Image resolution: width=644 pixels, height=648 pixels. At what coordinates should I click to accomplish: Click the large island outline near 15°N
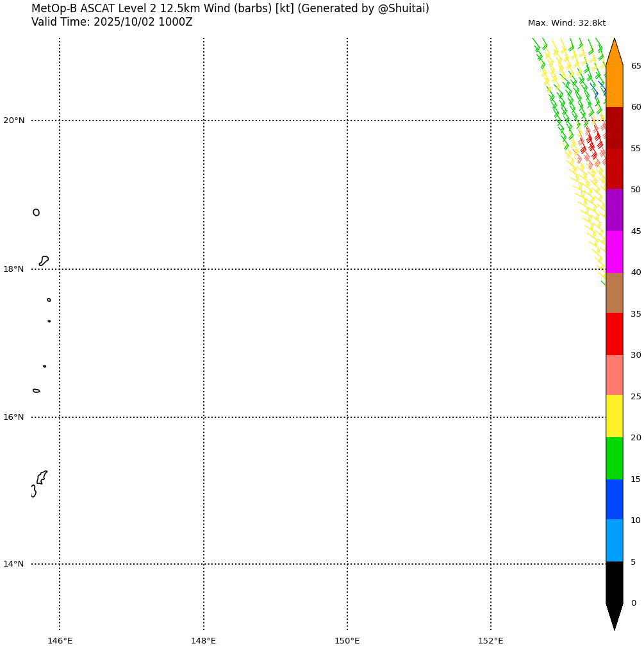(42, 477)
